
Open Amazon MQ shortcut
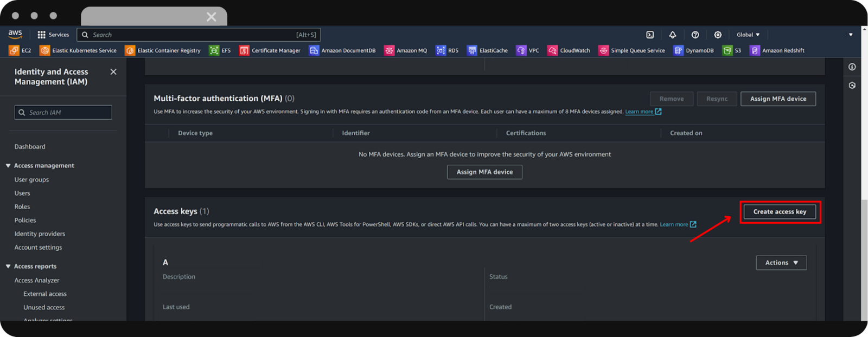tap(406, 50)
